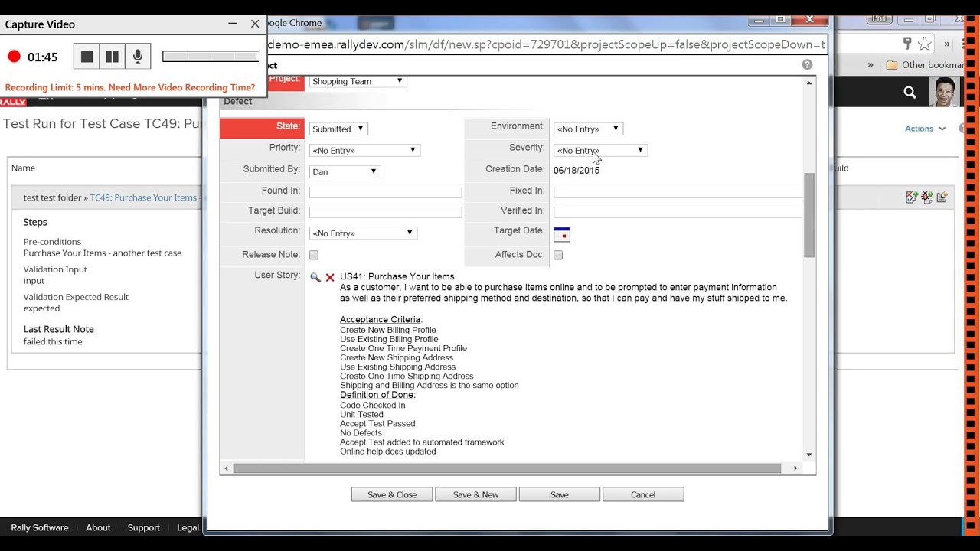Image resolution: width=980 pixels, height=551 pixels.
Task: Click the Rally search magnifier icon
Action: pos(910,93)
